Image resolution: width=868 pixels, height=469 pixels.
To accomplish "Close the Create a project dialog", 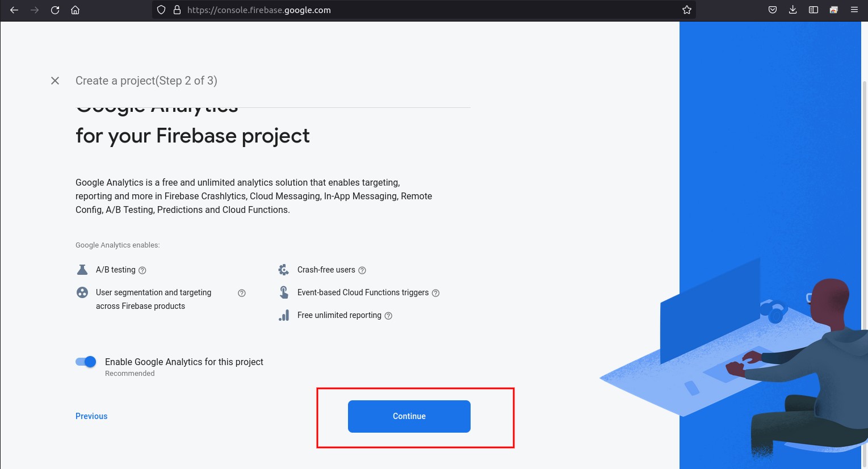I will 54,81.
